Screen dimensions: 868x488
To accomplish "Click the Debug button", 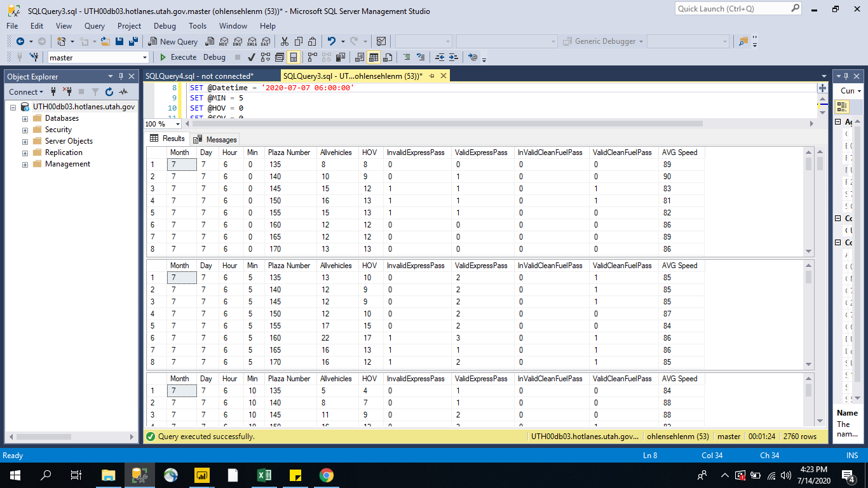I will point(214,57).
